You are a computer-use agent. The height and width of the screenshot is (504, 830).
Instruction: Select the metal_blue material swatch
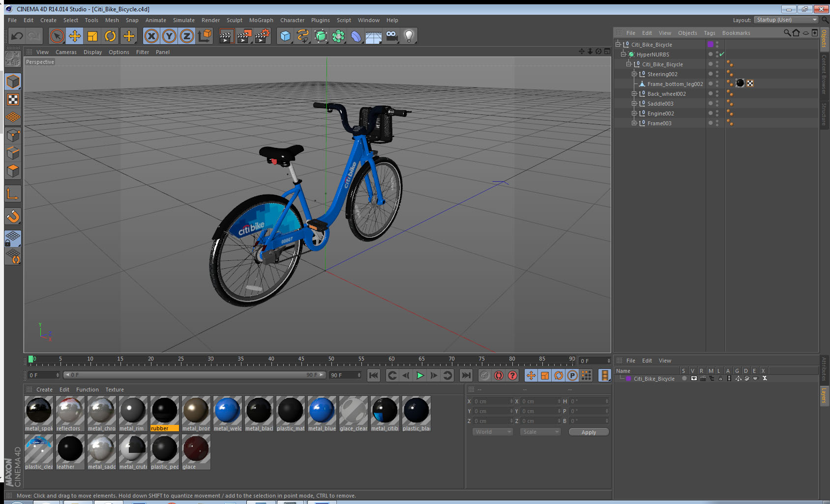pyautogui.click(x=322, y=414)
